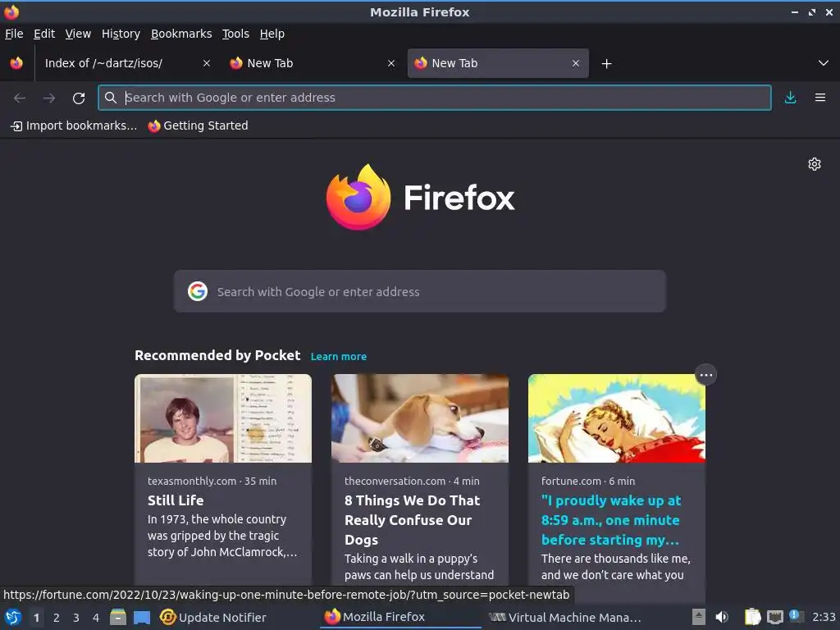The height and width of the screenshot is (630, 840).
Task: Open the file manager taskbar icon
Action: 118,617
